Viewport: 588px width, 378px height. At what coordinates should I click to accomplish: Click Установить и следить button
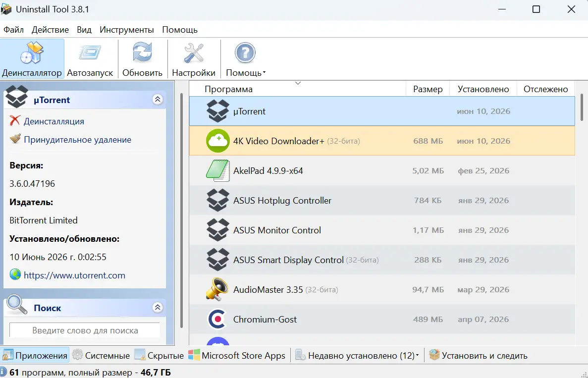478,355
